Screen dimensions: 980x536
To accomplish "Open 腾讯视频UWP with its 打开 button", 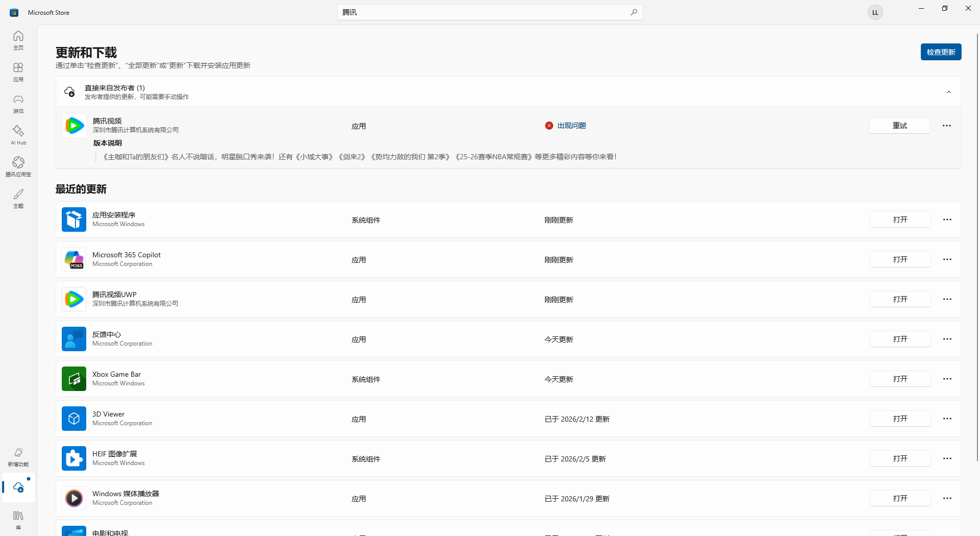I will pyautogui.click(x=900, y=299).
